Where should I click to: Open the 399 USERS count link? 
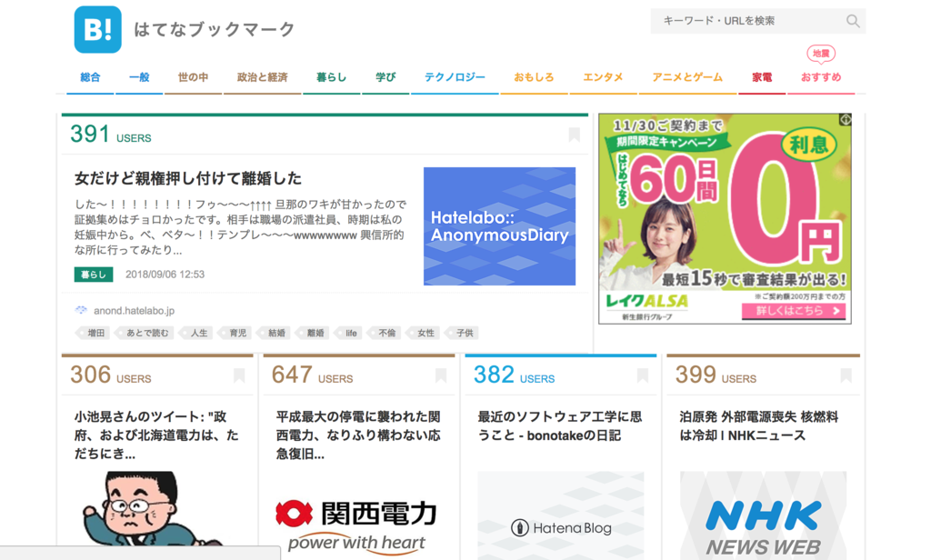pyautogui.click(x=716, y=375)
